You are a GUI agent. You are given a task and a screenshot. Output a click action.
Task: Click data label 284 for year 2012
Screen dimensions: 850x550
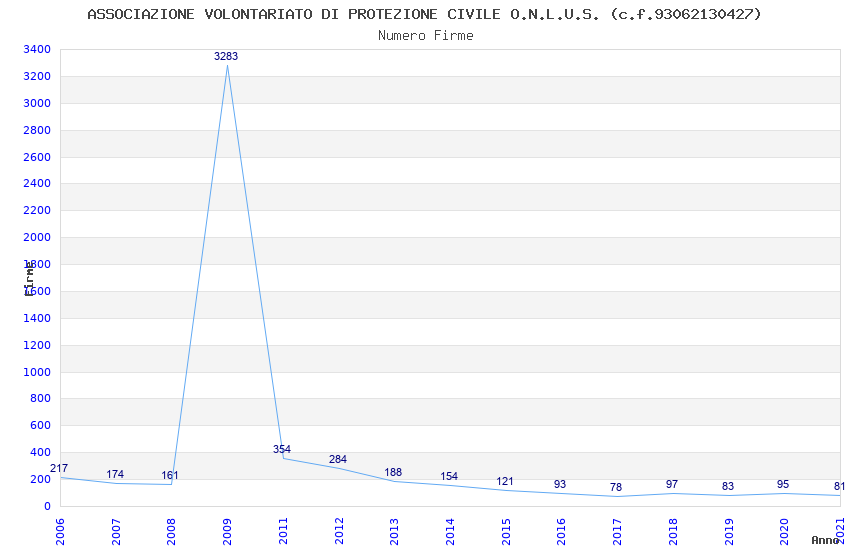click(x=338, y=459)
